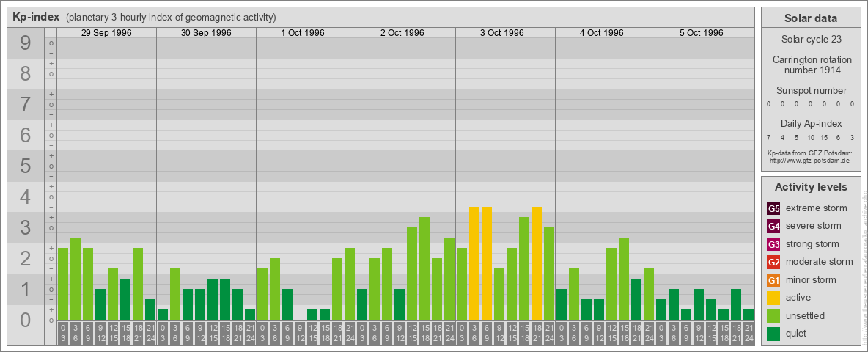Click the y-axis label 0

[x=26, y=320]
